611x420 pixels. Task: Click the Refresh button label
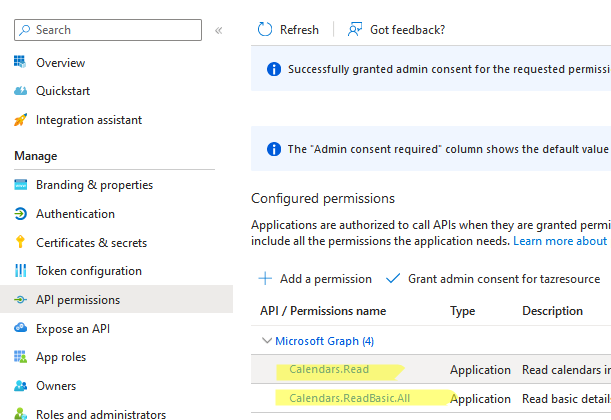(299, 30)
